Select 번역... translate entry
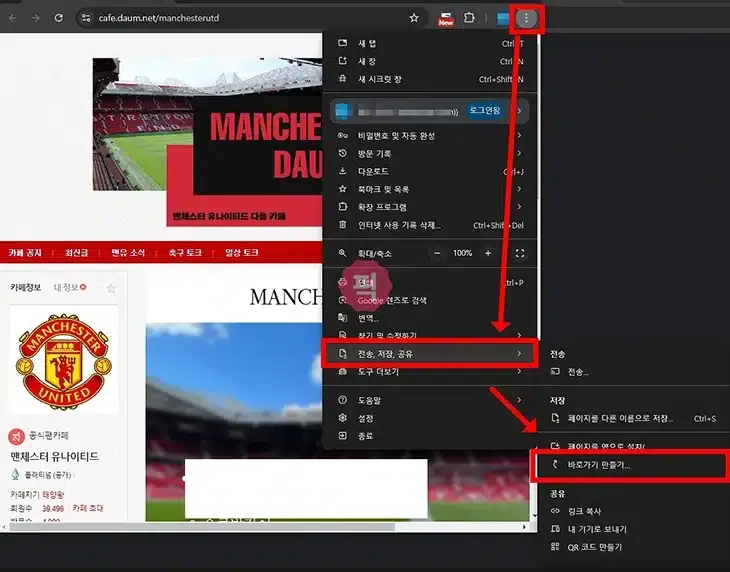The height and width of the screenshot is (572, 730). pyautogui.click(x=430, y=318)
